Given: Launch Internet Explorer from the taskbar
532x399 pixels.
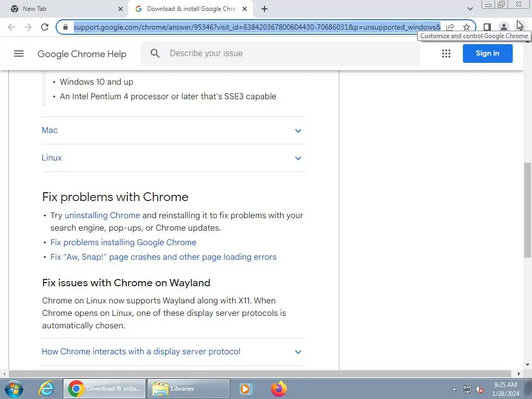Looking at the screenshot, I should click(46, 389).
